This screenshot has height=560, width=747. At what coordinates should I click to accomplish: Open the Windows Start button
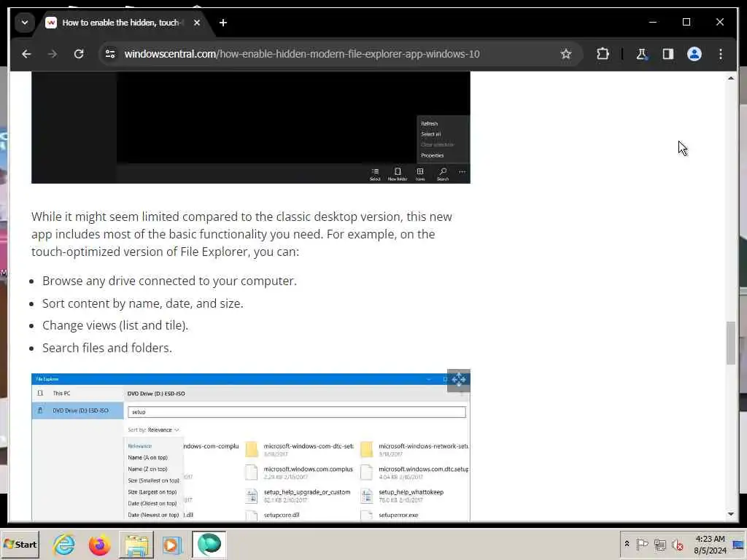tap(20, 544)
